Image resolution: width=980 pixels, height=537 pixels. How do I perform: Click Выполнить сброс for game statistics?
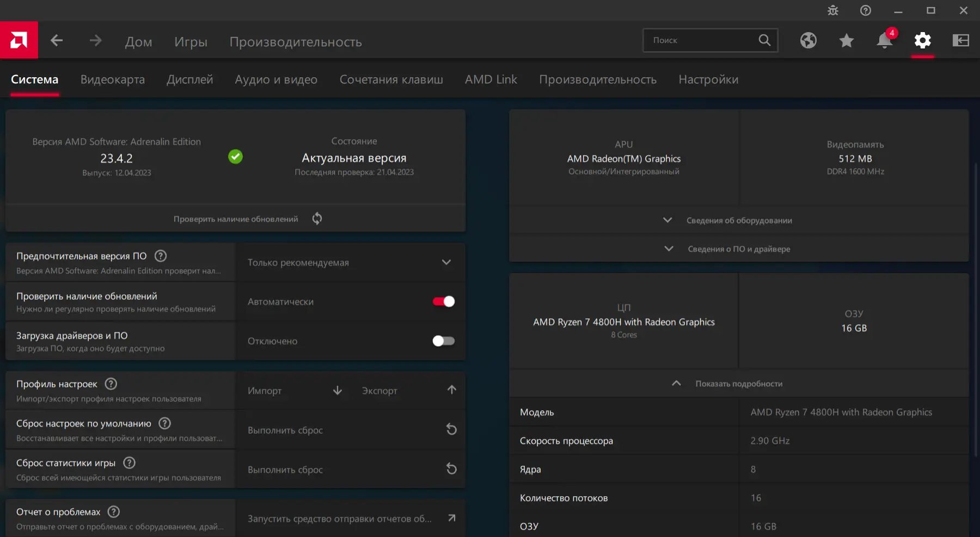pyautogui.click(x=350, y=469)
